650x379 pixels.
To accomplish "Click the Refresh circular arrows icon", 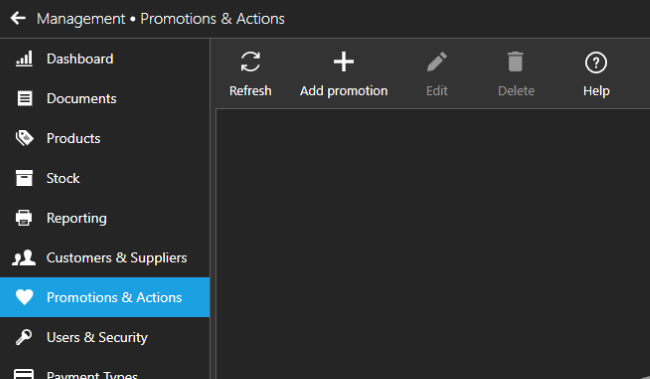I will pyautogui.click(x=250, y=62).
